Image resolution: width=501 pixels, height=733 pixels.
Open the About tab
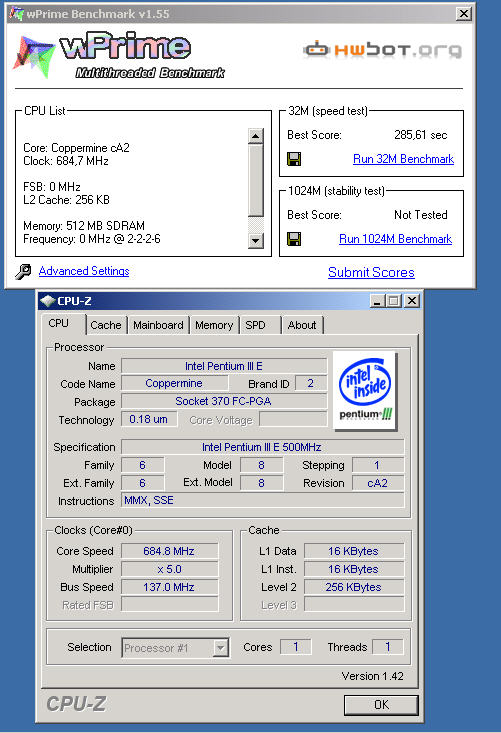pyautogui.click(x=302, y=325)
